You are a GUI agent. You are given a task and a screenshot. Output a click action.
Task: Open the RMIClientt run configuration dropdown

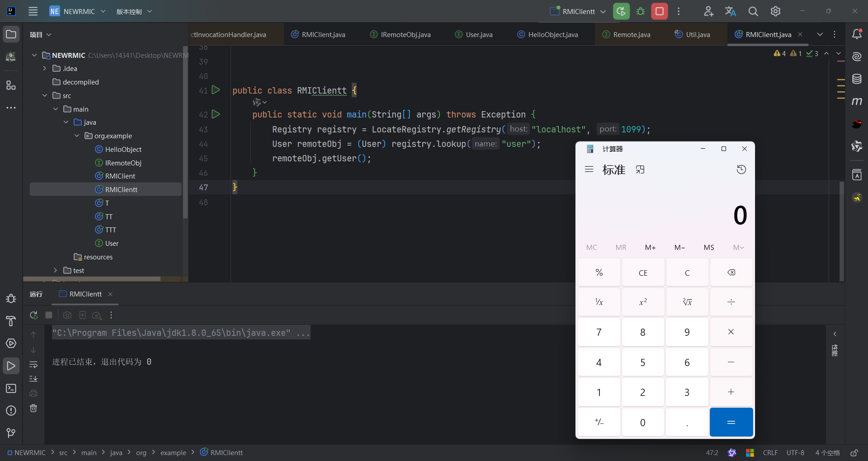tap(578, 11)
